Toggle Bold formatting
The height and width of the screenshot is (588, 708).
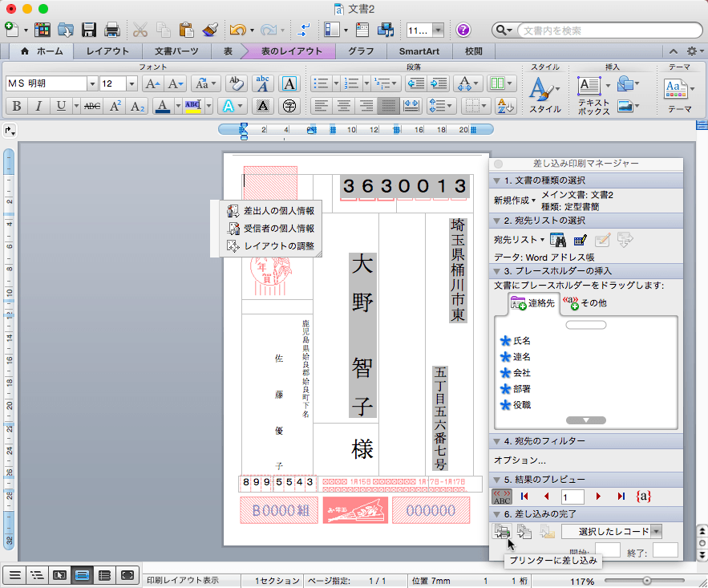pos(16,106)
